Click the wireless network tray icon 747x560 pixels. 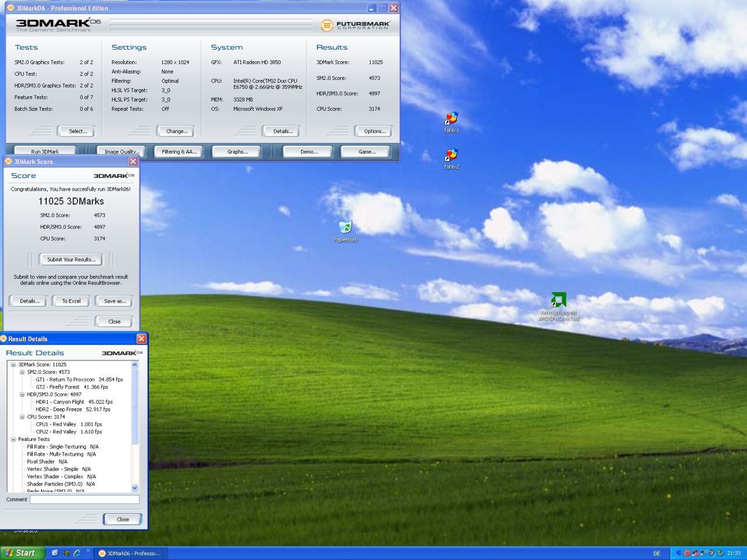[x=704, y=553]
